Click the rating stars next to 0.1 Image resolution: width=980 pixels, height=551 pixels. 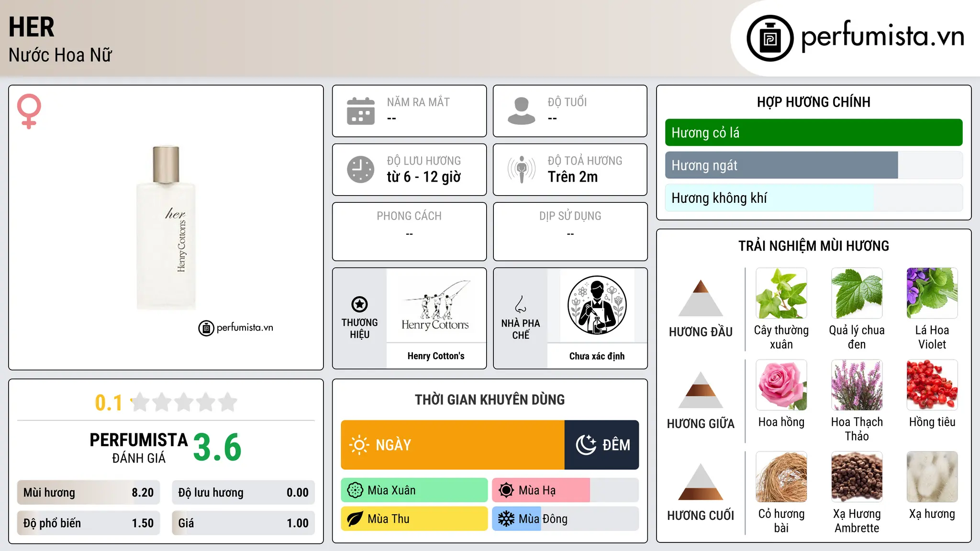click(184, 402)
